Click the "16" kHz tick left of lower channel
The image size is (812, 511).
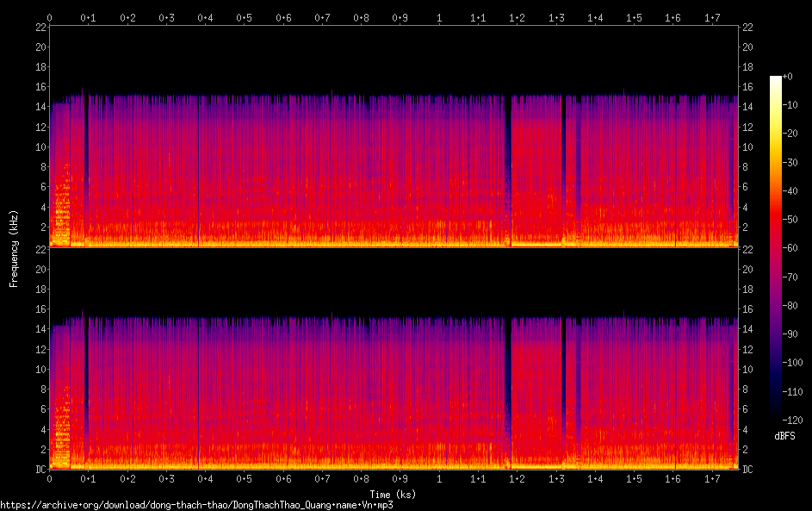[x=41, y=308]
